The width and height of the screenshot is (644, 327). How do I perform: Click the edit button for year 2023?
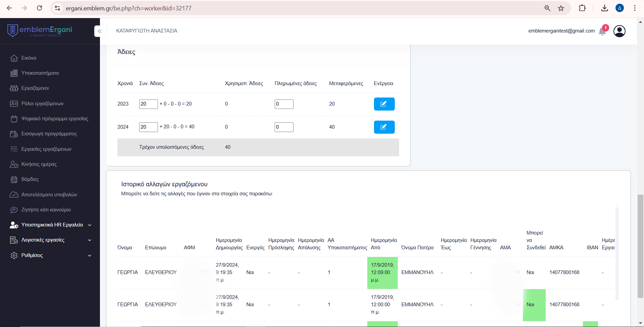[384, 104]
